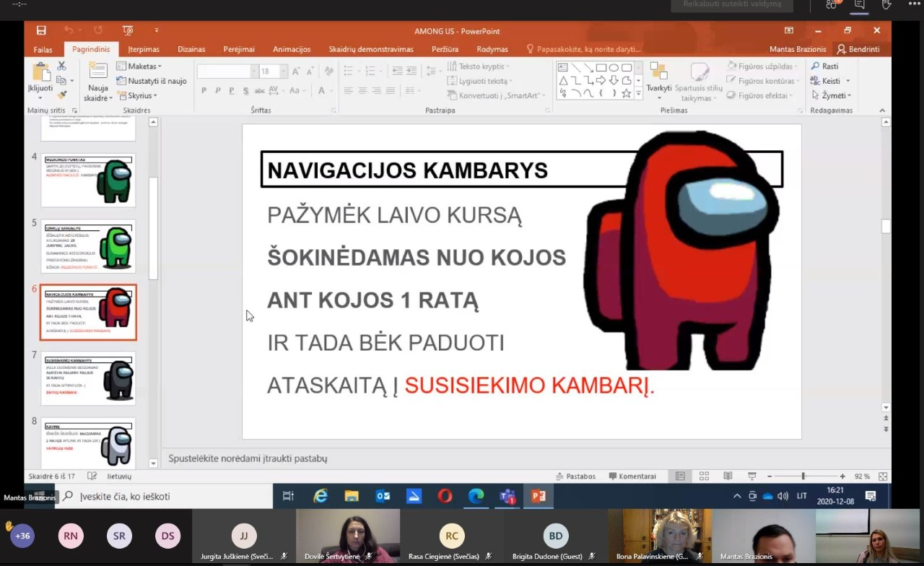
Task: Click Komentarai button in status bar
Action: (x=632, y=476)
